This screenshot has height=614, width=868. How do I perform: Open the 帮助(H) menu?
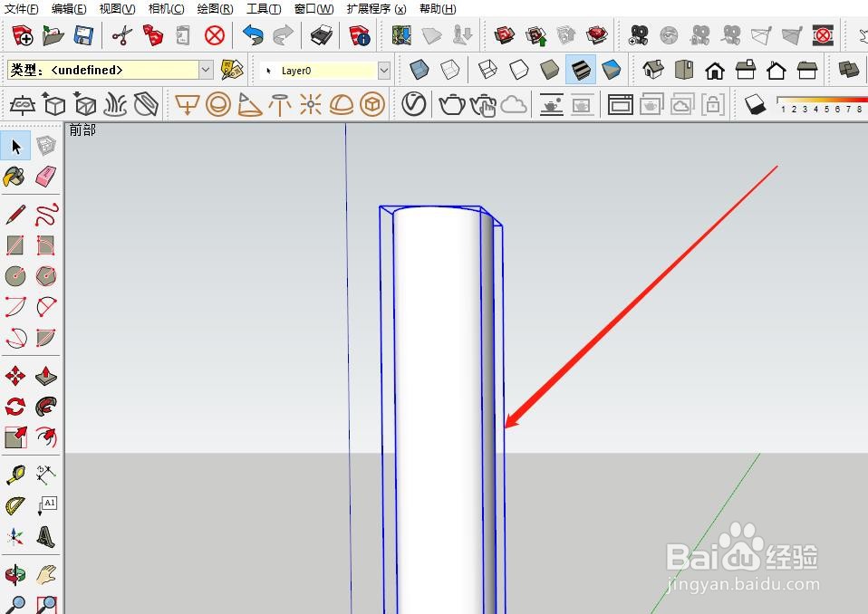pyautogui.click(x=438, y=9)
